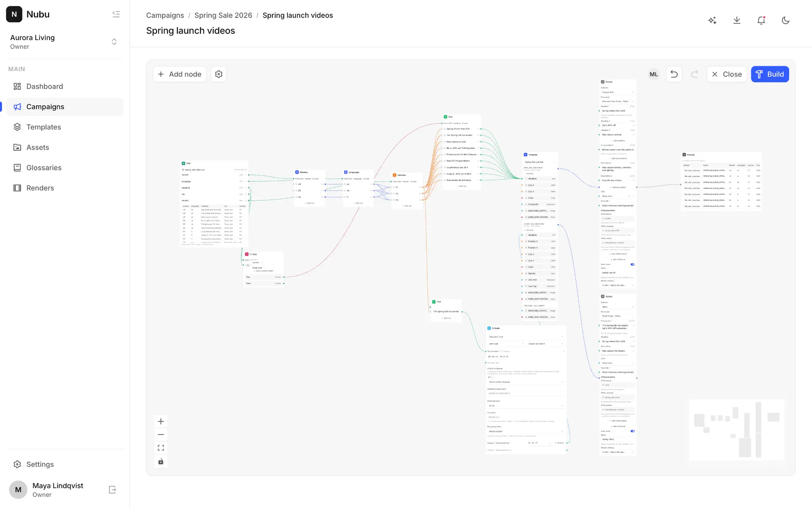Open Platform dropdown showing Meta
The image size is (812, 508).
tap(618, 307)
